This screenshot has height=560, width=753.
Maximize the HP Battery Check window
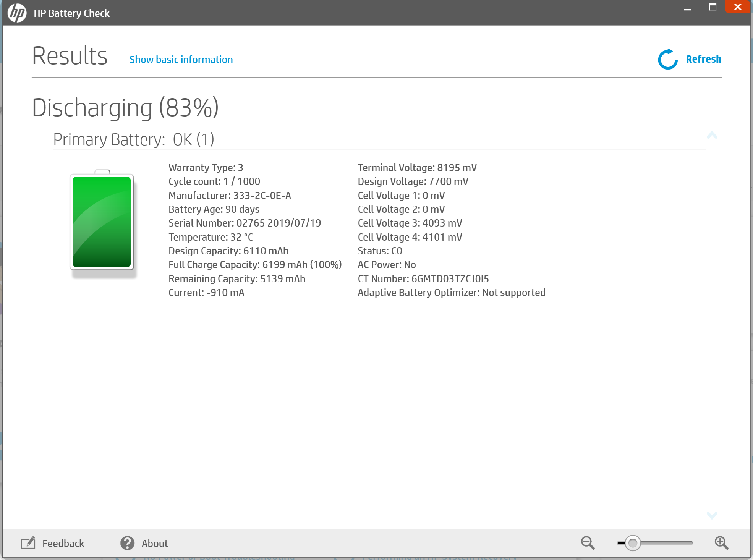coord(713,7)
